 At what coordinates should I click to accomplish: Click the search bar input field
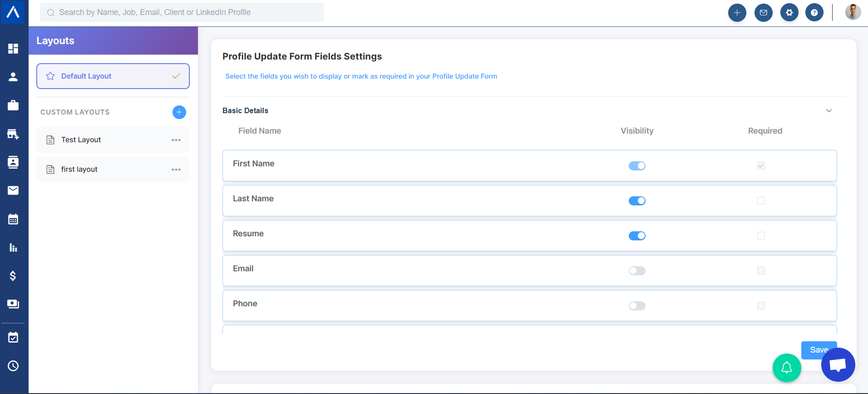182,12
